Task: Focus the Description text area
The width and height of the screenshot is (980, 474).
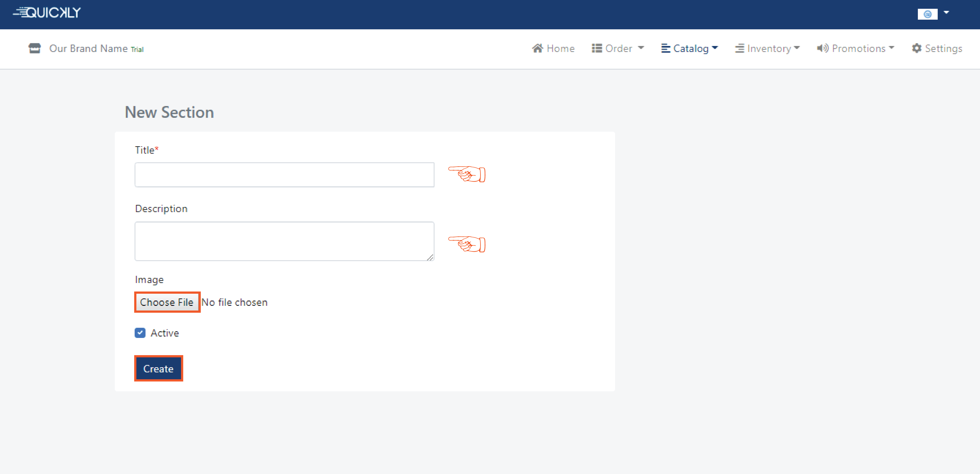Action: click(x=284, y=241)
